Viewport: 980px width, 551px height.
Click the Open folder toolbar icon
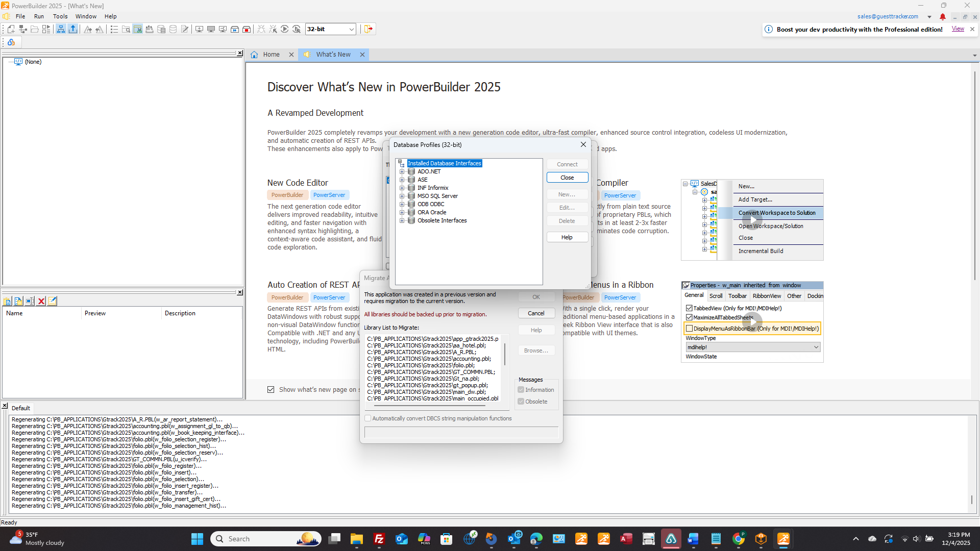pos(35,29)
